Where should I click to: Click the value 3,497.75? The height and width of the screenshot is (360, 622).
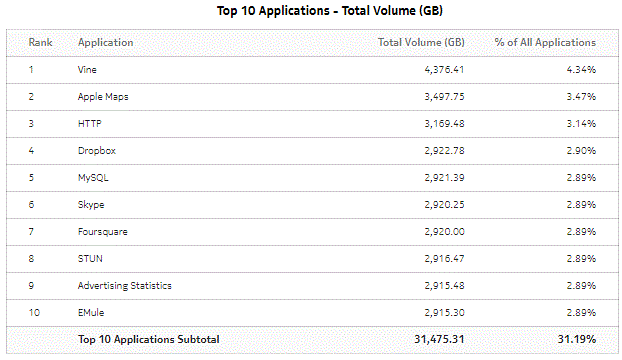pyautogui.click(x=444, y=97)
